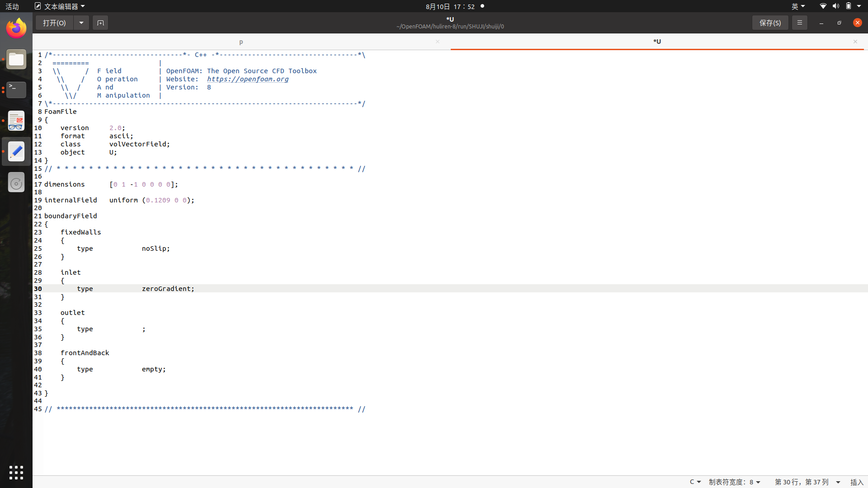Click the new document tab icon

coord(100,23)
